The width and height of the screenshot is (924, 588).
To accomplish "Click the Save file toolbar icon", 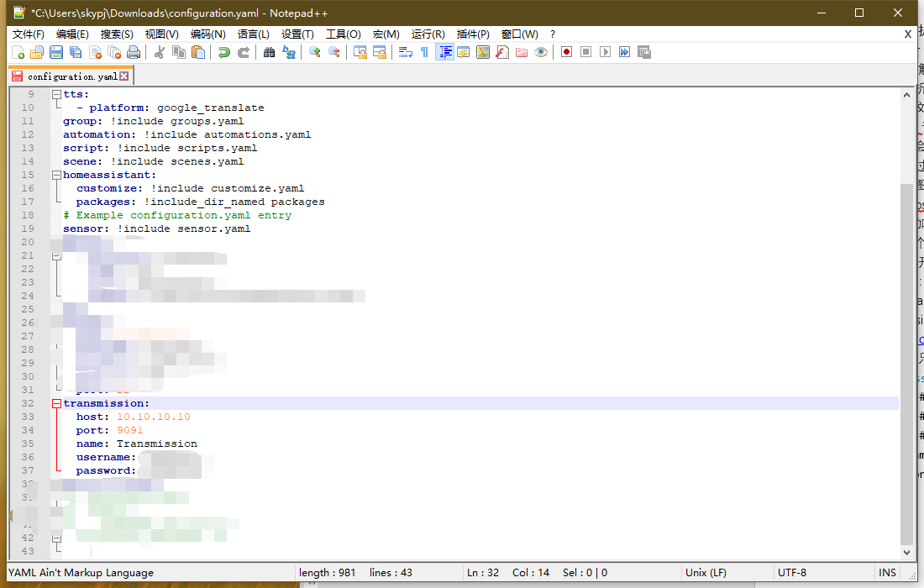I will coord(56,52).
